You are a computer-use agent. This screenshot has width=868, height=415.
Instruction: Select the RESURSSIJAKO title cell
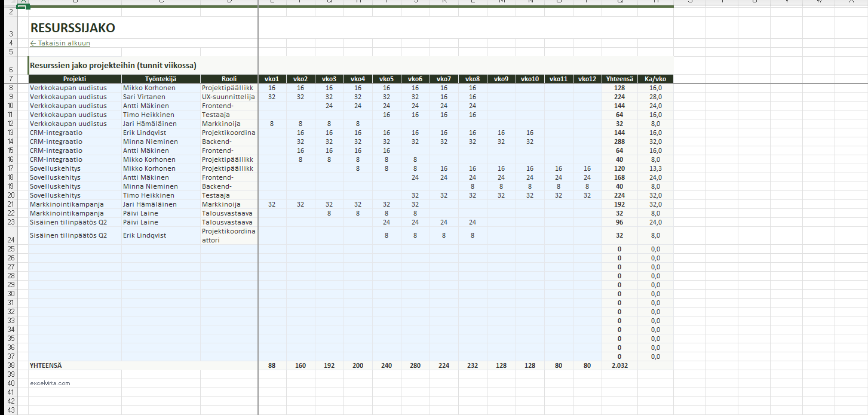click(72, 28)
